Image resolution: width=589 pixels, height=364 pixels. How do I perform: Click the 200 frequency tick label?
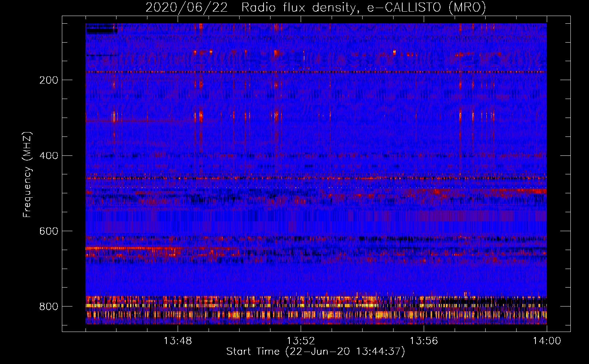[x=48, y=80]
